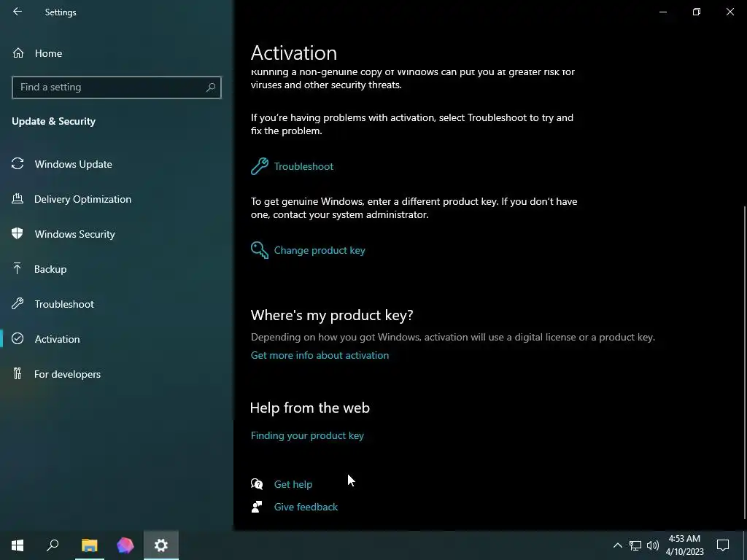Click the vertical scrollbar on the right
This screenshot has width=747, height=560.
tap(744, 362)
